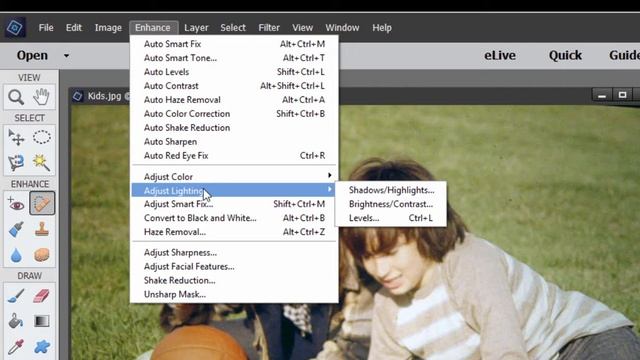640x360 pixels.
Task: Select the Gradient tool
Action: (x=42, y=321)
